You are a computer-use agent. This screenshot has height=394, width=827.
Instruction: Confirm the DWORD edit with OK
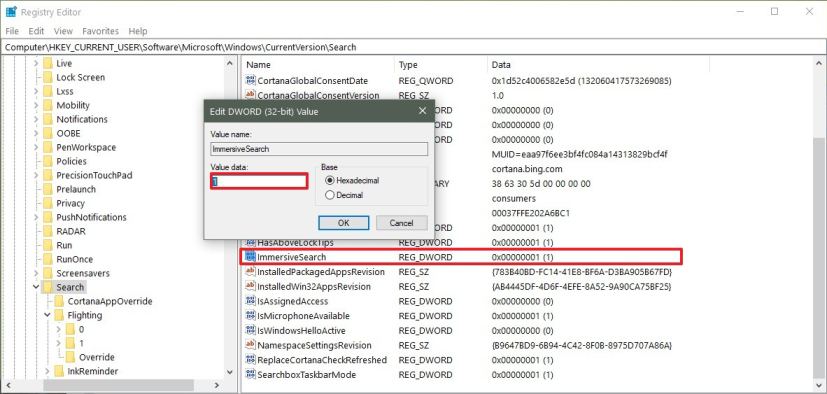tap(343, 223)
